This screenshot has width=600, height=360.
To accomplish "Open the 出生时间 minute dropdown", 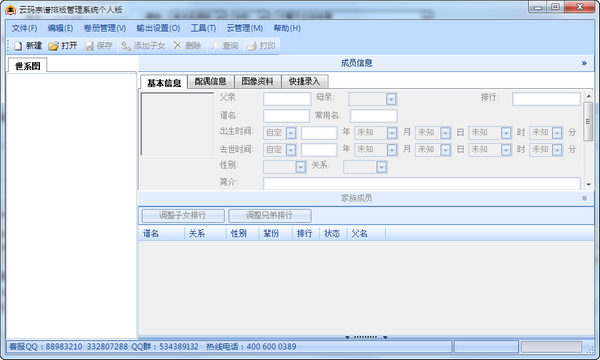I will [557, 133].
